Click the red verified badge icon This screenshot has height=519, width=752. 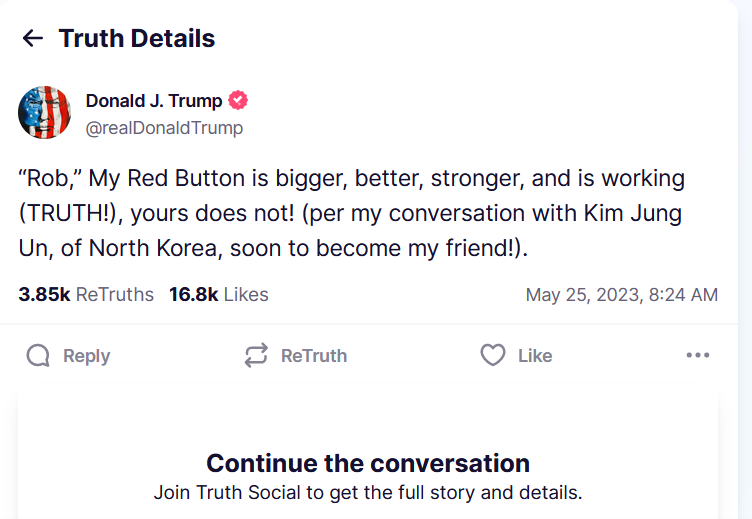238,101
